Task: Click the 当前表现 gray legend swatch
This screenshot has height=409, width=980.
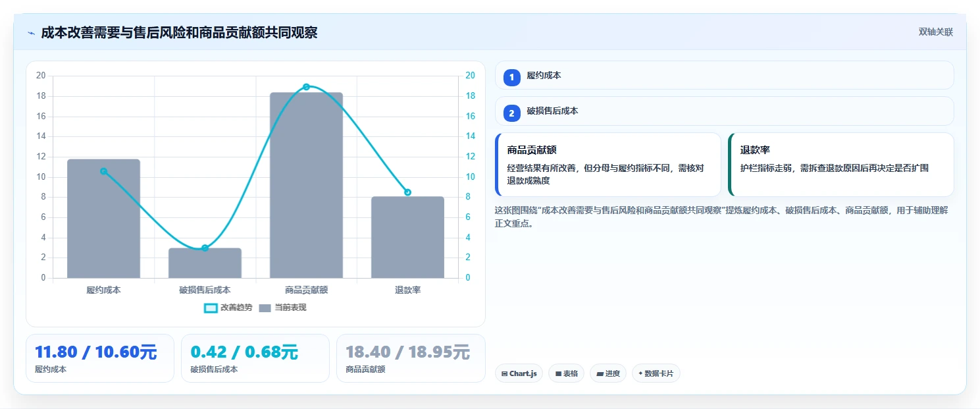Action: click(x=265, y=308)
